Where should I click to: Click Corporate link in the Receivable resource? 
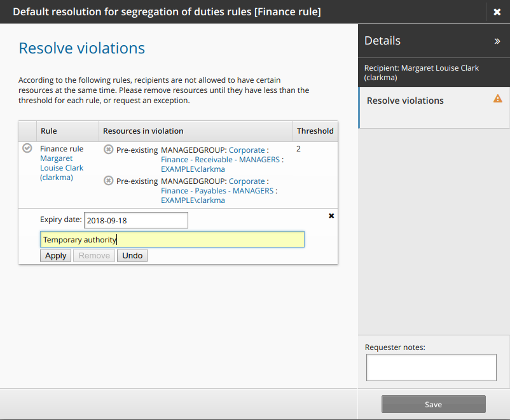click(247, 150)
